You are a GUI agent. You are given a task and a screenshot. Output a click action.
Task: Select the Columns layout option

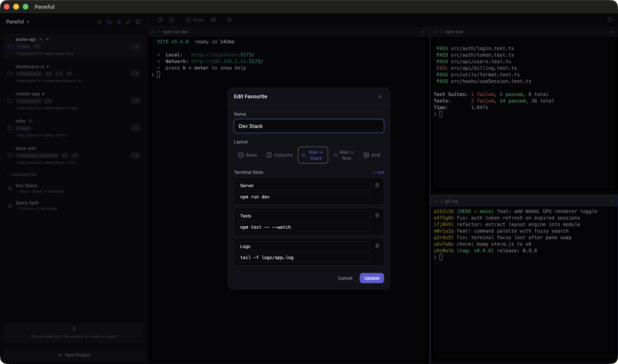point(279,155)
